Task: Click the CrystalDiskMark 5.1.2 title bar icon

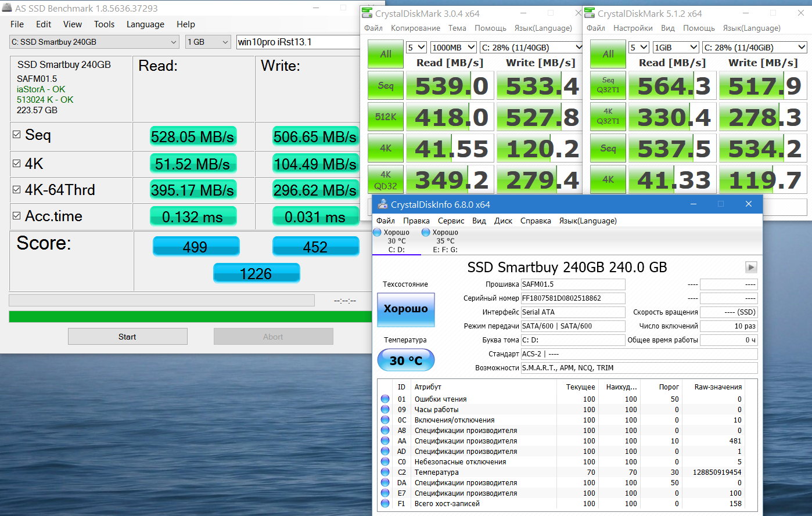Action: [x=589, y=13]
